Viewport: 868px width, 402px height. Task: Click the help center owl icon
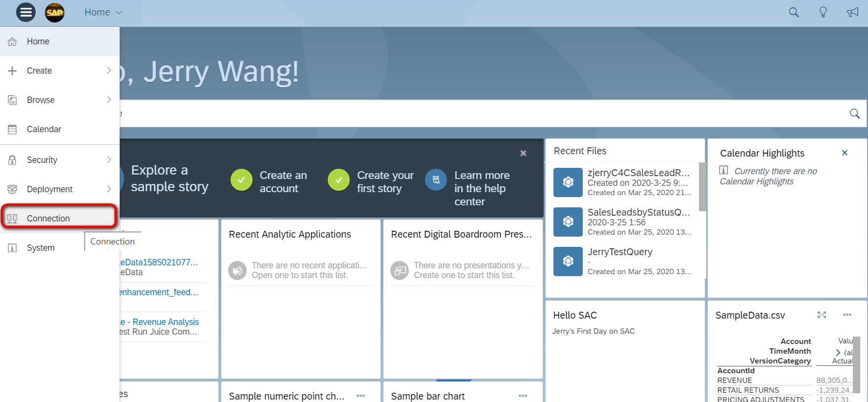click(436, 180)
